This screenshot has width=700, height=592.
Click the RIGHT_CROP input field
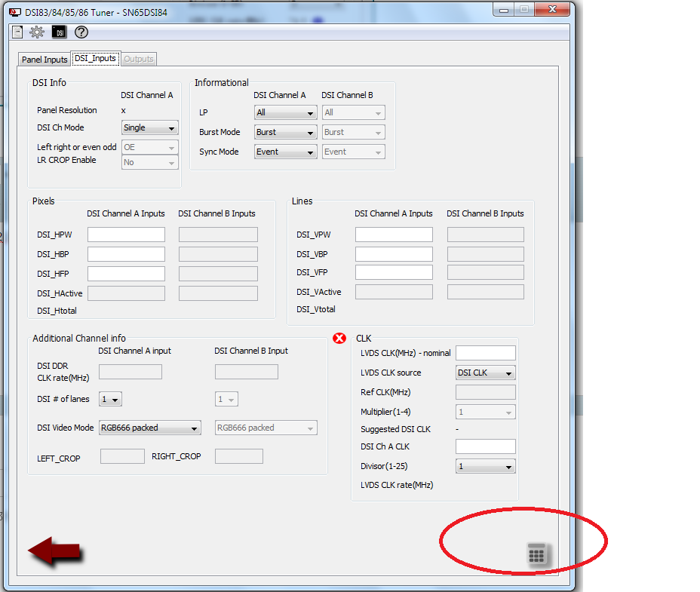click(239, 456)
